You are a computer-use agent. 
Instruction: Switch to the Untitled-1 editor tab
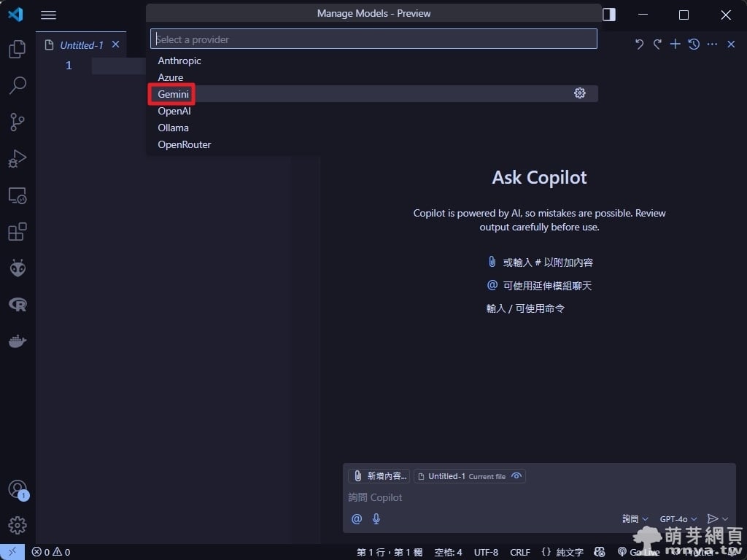[81, 45]
